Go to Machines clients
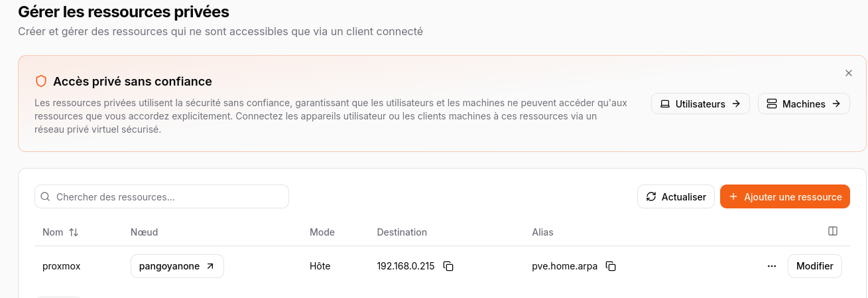Screen dimensions: 868x298 (x=804, y=104)
